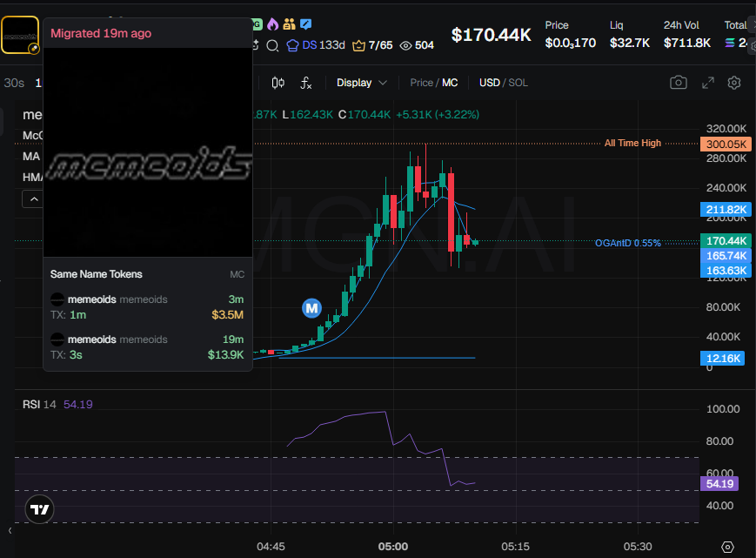Viewport: 756px width, 558px height.
Task: Open memeoids token with $3.5M market cap
Action: coord(148,307)
